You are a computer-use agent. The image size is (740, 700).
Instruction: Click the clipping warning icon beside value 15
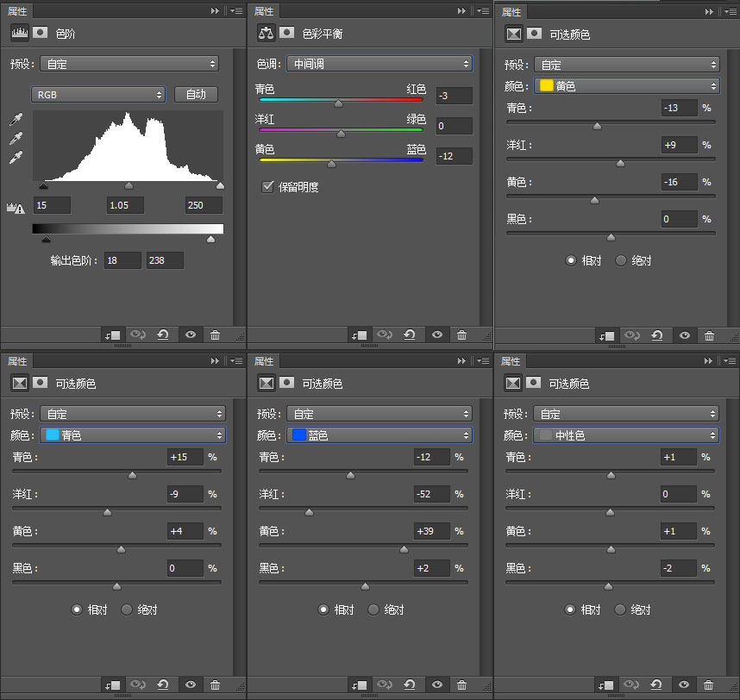[x=16, y=208]
